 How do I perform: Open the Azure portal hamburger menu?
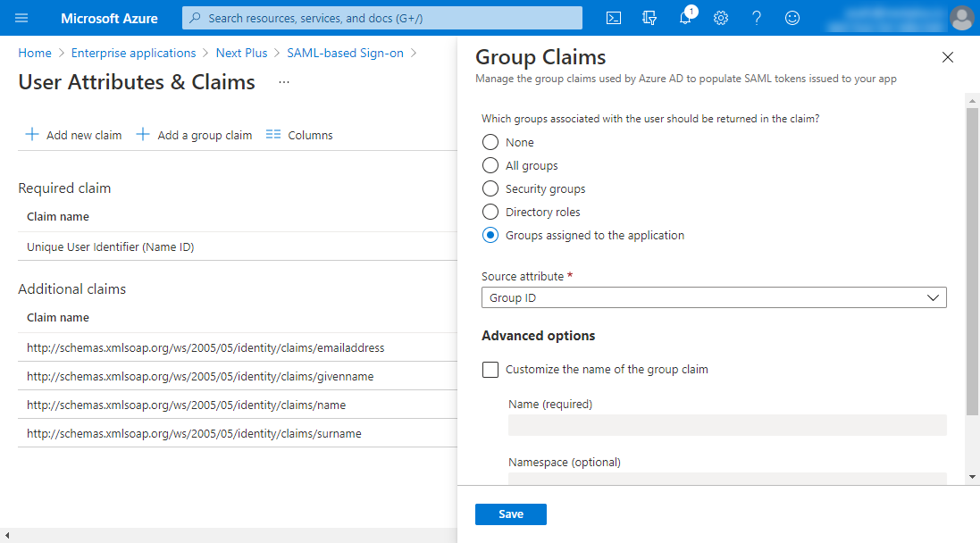coord(22,18)
